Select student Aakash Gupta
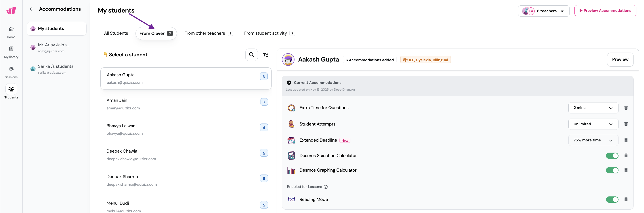The height and width of the screenshot is (213, 644). tap(186, 79)
